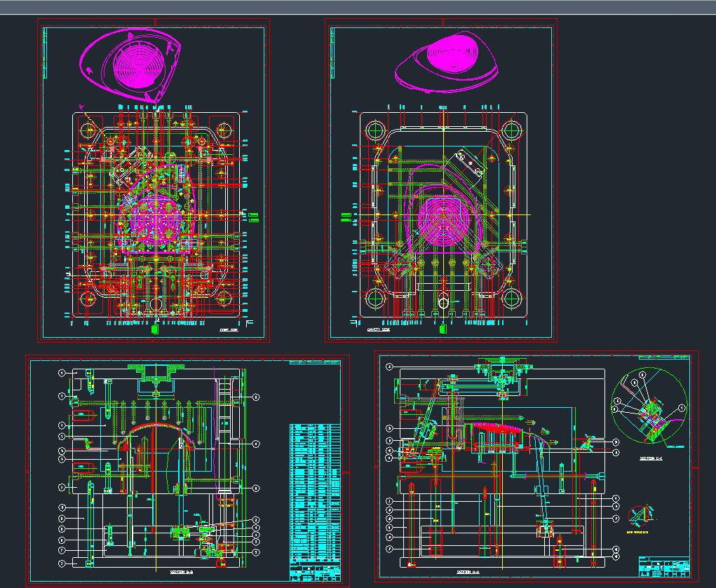
Task: Pick bottom-left guide bushing circle, cavity side
Action: (376, 299)
